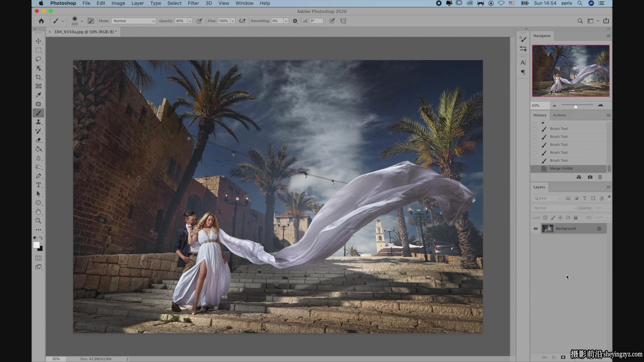Open the Layers panel menu
The width and height of the screenshot is (644, 362).
(608, 187)
